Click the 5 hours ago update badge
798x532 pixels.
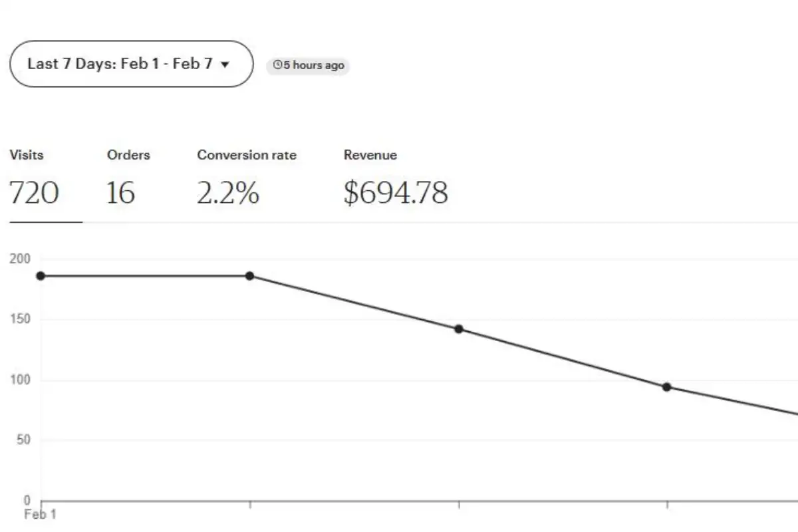pos(308,65)
